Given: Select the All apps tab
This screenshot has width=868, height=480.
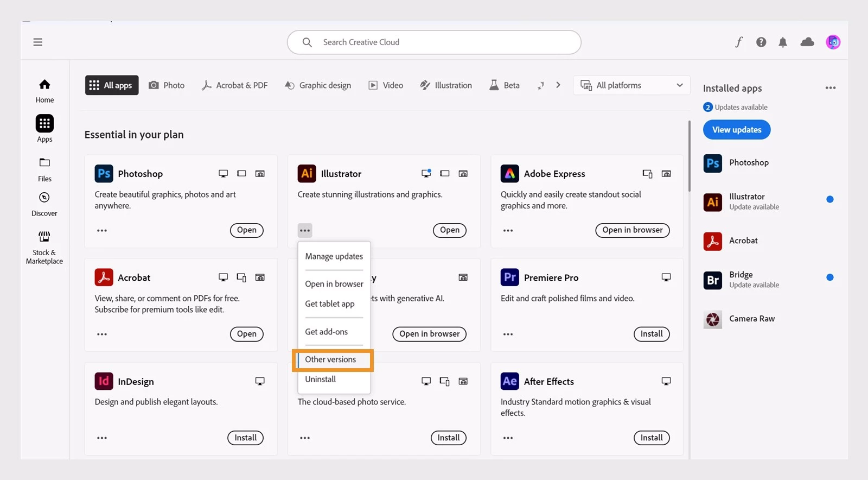Looking at the screenshot, I should coord(112,85).
